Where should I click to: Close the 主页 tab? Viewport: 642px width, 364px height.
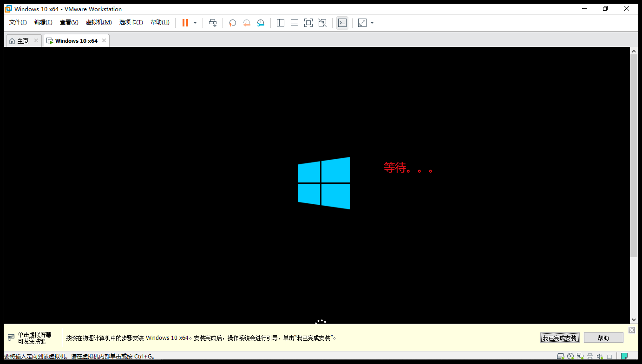[x=36, y=40]
